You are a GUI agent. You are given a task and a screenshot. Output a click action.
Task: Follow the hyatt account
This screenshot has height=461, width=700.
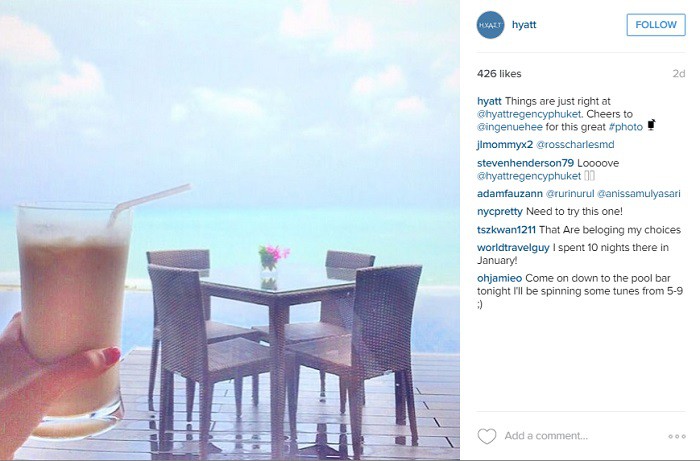tap(656, 25)
